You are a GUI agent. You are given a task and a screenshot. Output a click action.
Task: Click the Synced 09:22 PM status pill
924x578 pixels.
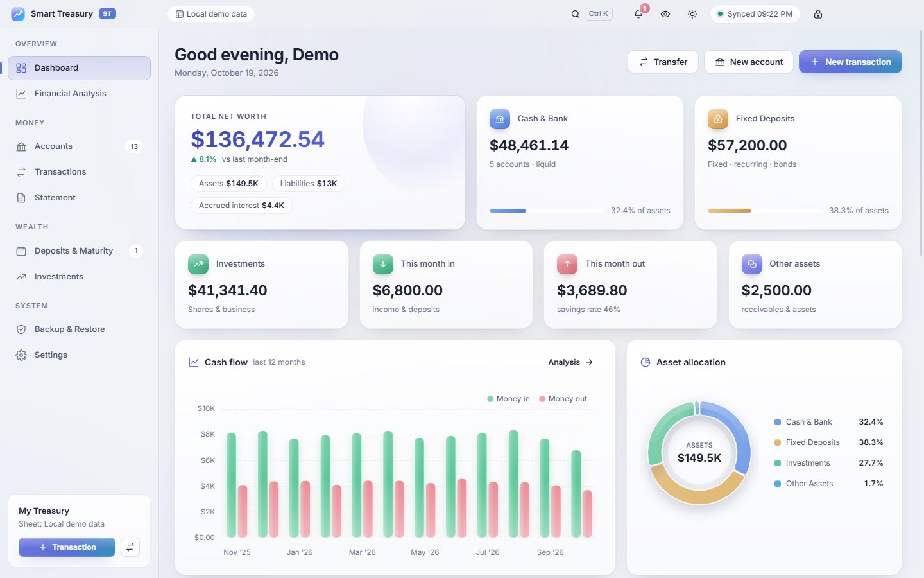(x=755, y=14)
